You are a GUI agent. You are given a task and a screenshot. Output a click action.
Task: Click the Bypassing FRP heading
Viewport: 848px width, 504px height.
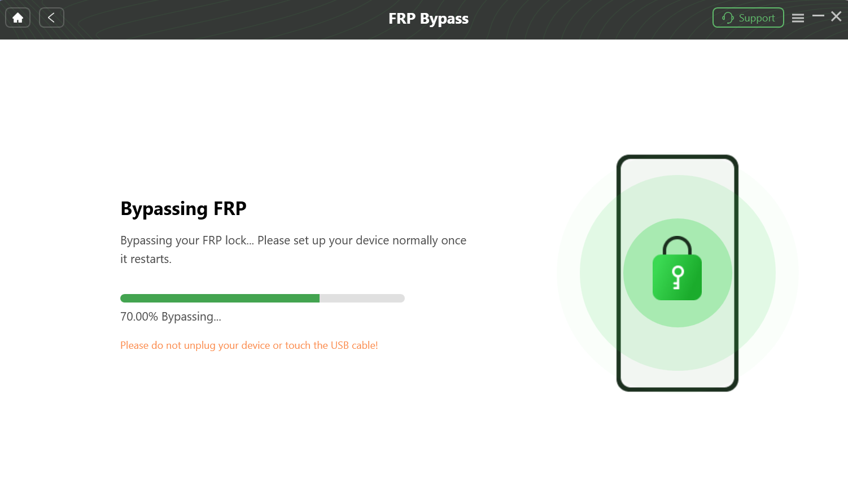click(183, 208)
